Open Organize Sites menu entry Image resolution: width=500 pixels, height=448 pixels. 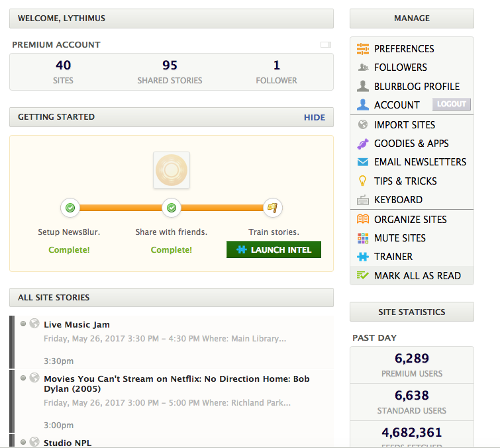[x=412, y=219]
